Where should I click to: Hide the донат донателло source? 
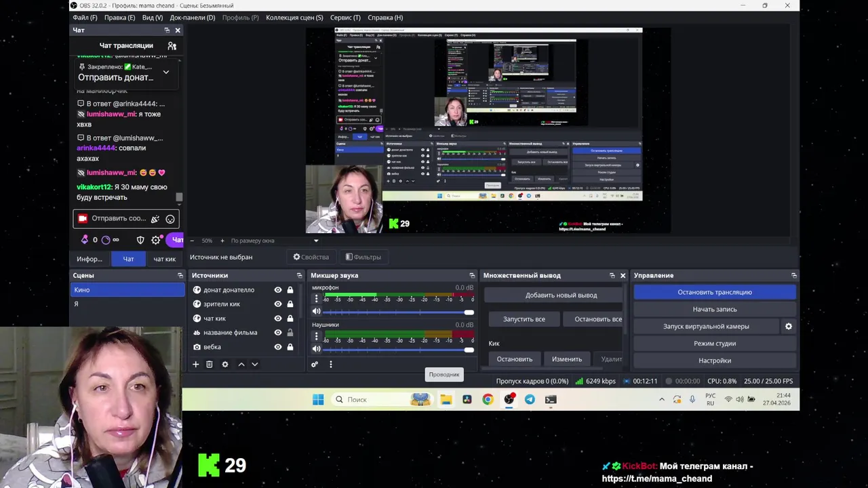tap(277, 290)
